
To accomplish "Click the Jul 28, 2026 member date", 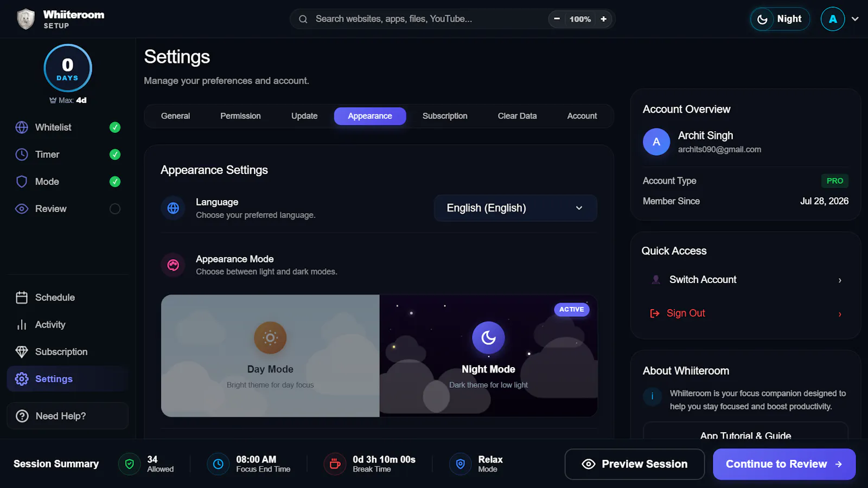I will coord(824,201).
